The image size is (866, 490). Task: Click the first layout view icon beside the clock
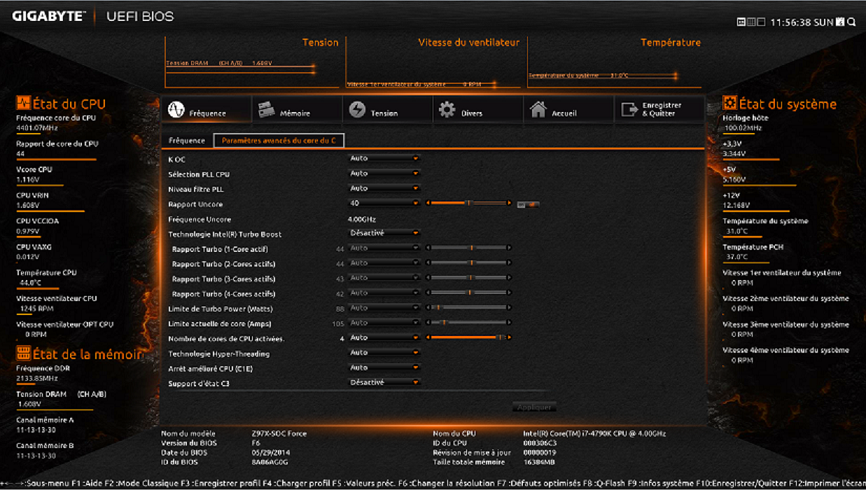741,22
